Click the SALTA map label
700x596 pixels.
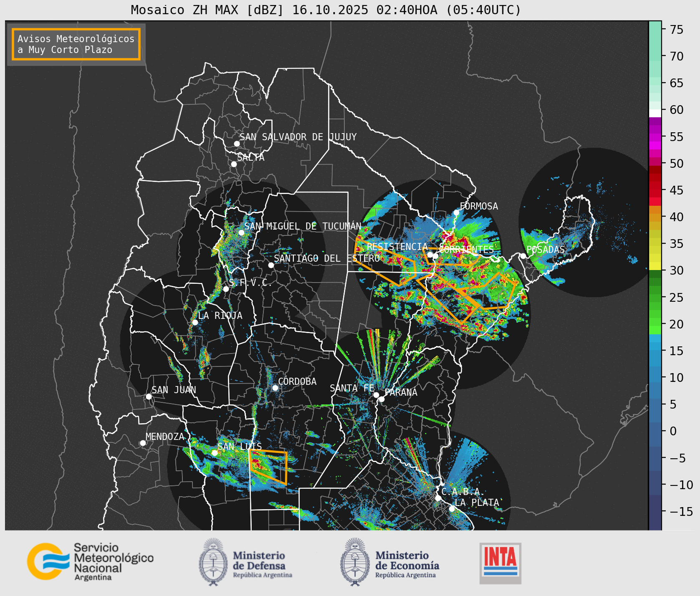coord(250,158)
